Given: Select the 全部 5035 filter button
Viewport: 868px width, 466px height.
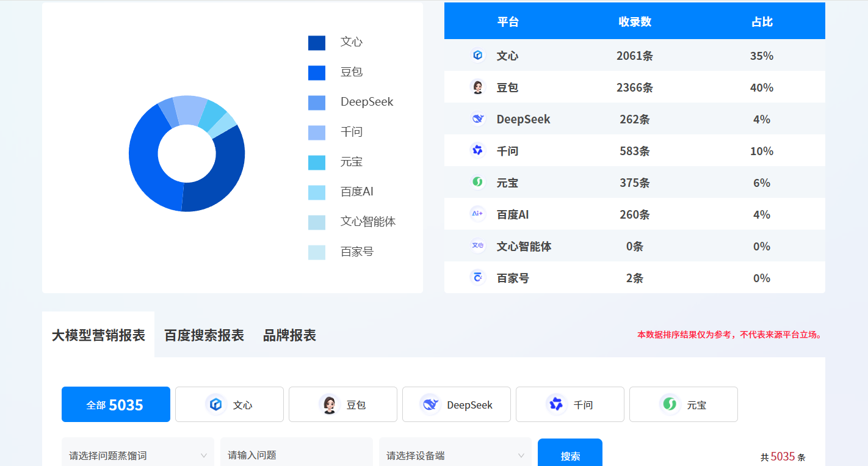Looking at the screenshot, I should pyautogui.click(x=116, y=404).
